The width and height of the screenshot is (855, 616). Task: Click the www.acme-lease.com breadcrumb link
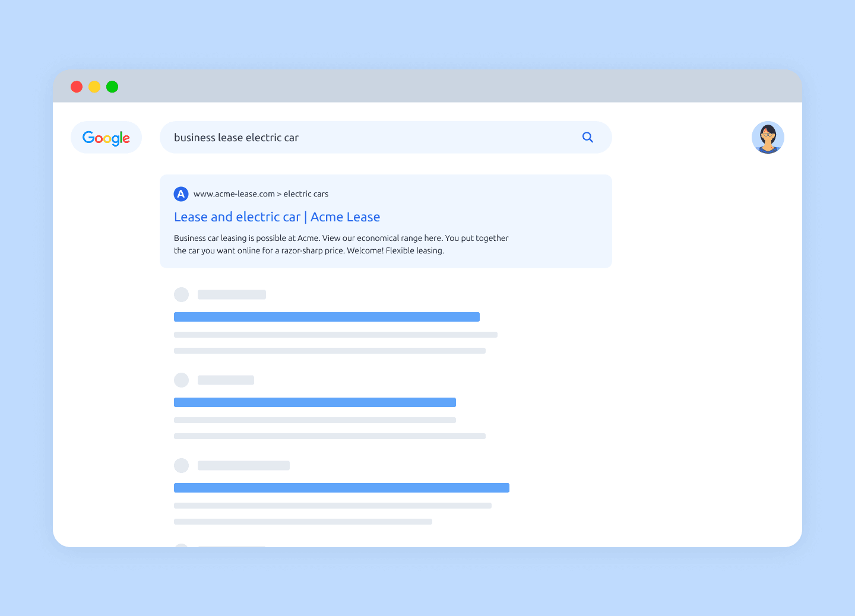coord(233,193)
